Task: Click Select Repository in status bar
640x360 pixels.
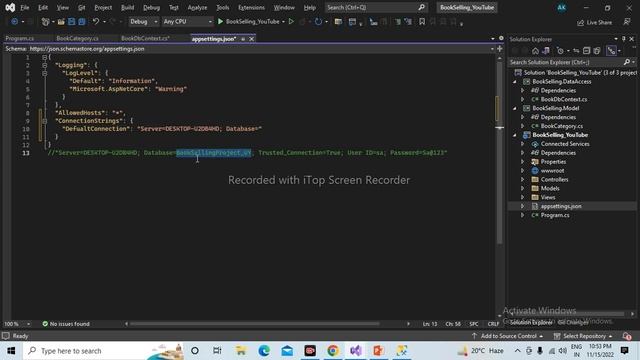Action: point(584,336)
